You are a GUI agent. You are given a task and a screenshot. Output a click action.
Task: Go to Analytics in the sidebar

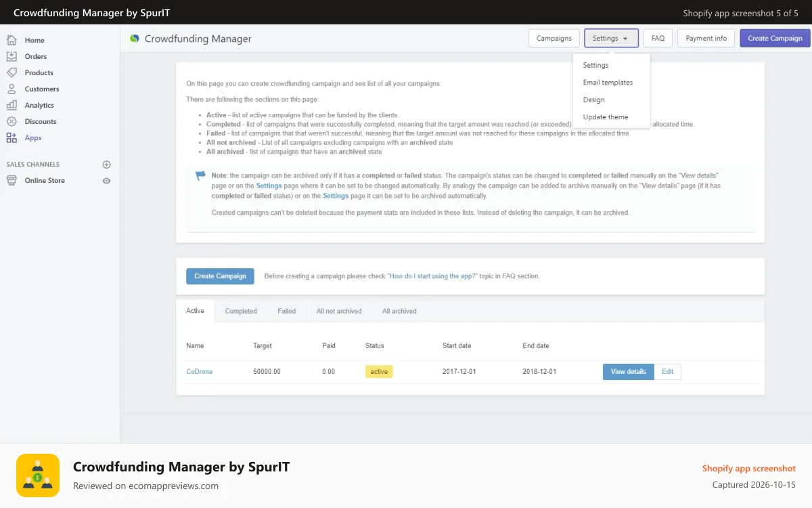tap(39, 105)
